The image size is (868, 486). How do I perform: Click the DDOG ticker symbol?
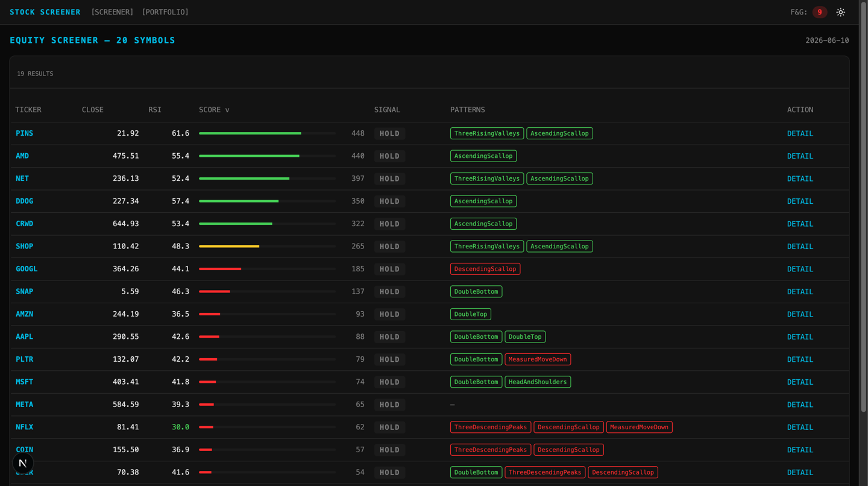point(24,201)
